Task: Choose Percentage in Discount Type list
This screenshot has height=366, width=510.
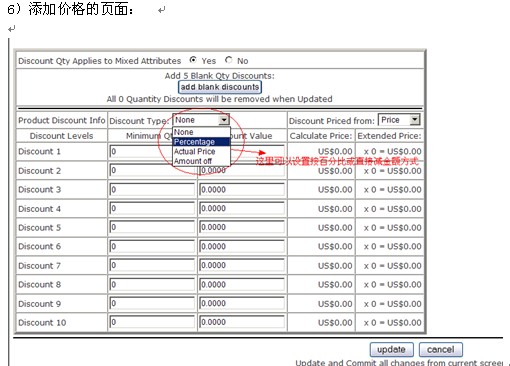Action: (201, 142)
